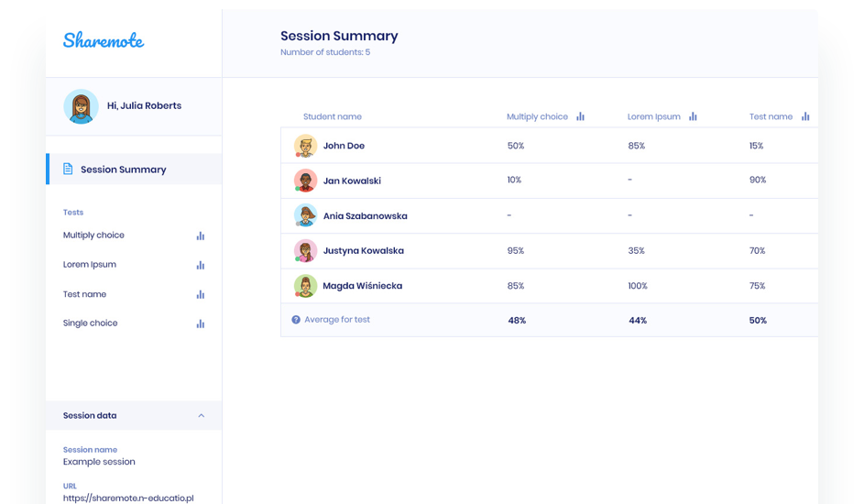Screen dimensions: 864x504
Task: Click John Doe's avatar in table
Action: [305, 146]
